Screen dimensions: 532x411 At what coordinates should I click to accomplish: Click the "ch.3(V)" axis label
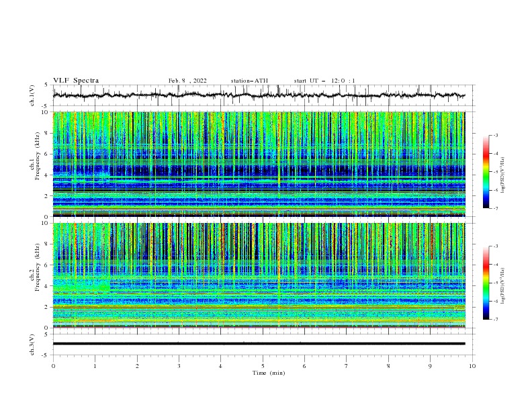tap(32, 345)
